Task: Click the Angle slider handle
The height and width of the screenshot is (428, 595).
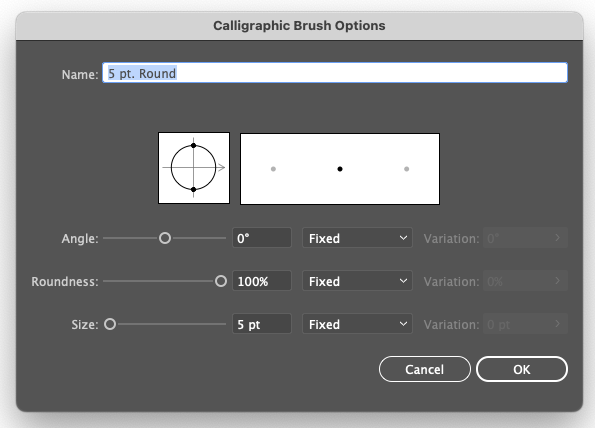Action: 165,238
